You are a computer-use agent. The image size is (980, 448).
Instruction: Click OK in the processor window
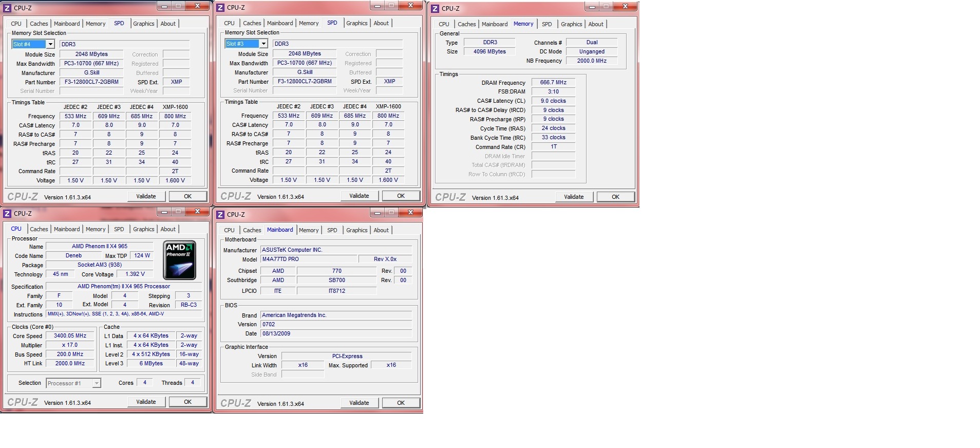point(188,402)
